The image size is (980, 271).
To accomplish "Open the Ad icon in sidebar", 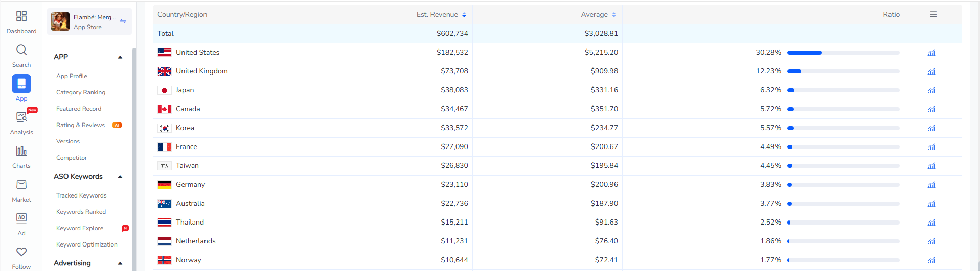I will click(x=21, y=218).
